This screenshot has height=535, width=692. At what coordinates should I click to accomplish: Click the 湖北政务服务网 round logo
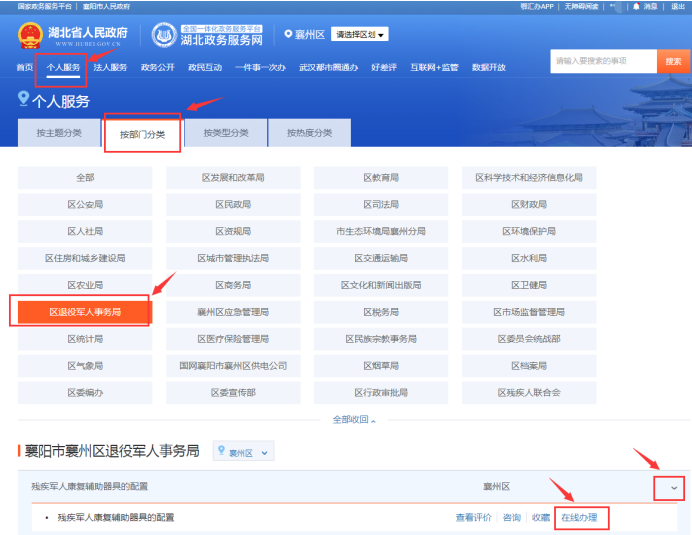[x=163, y=35]
